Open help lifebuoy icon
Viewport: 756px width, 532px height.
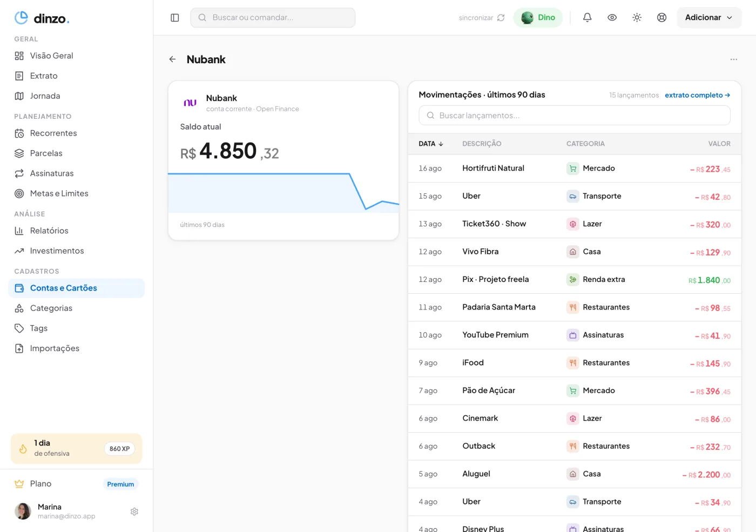click(662, 18)
